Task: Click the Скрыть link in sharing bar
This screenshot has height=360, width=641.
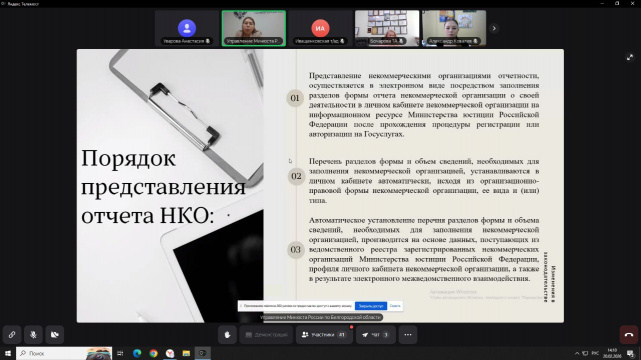Action: (395, 306)
